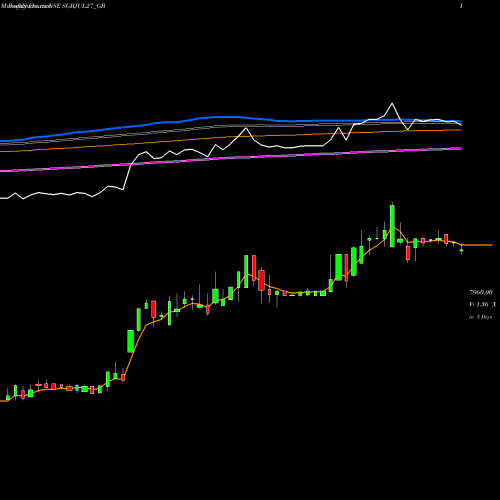
Task: Click the last candlestick on the chart's right edge
Action: tap(461, 249)
